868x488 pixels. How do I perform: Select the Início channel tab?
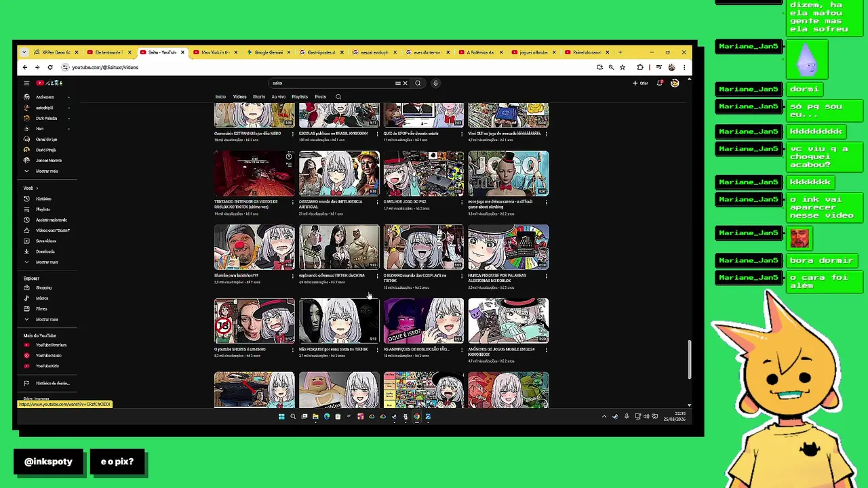click(x=220, y=97)
